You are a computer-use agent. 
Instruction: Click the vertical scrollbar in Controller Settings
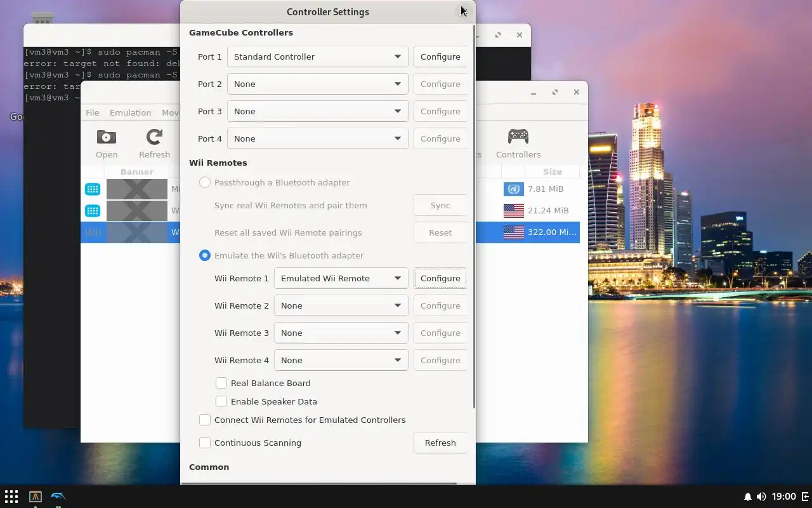pyautogui.click(x=473, y=216)
